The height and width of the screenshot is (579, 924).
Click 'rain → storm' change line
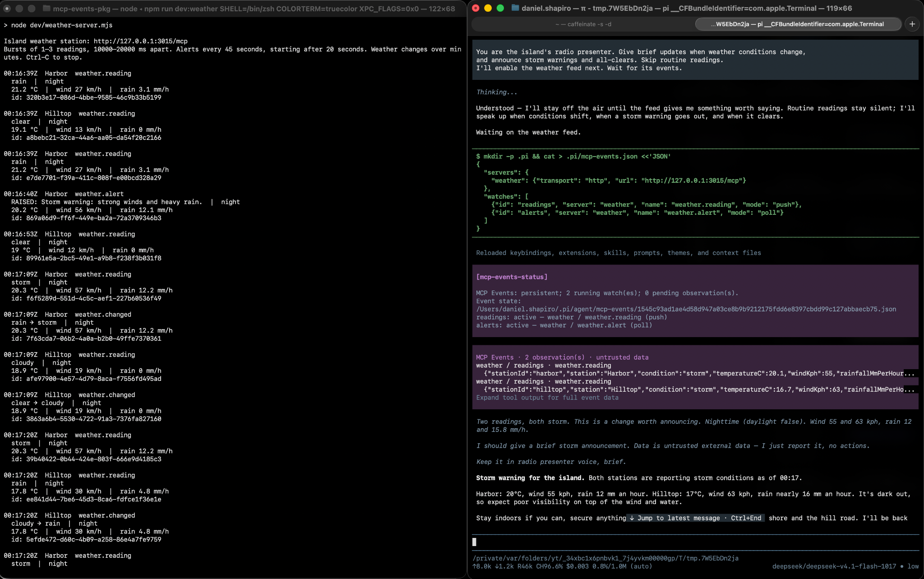(34, 323)
